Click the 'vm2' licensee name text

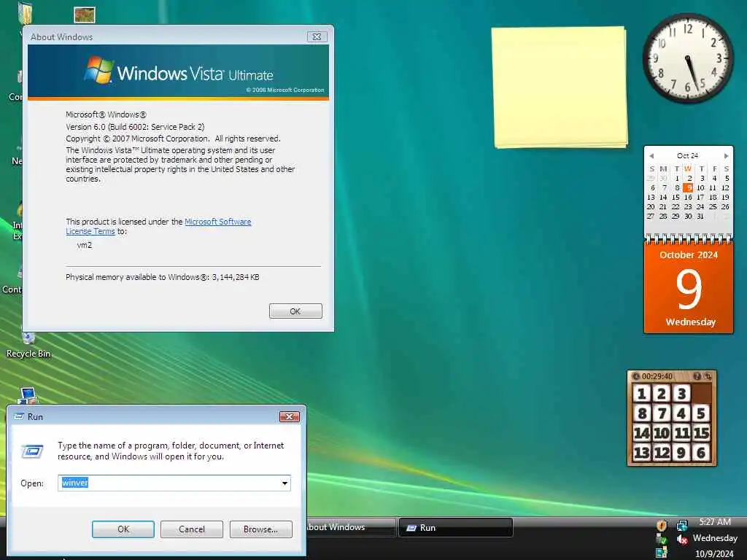(85, 245)
